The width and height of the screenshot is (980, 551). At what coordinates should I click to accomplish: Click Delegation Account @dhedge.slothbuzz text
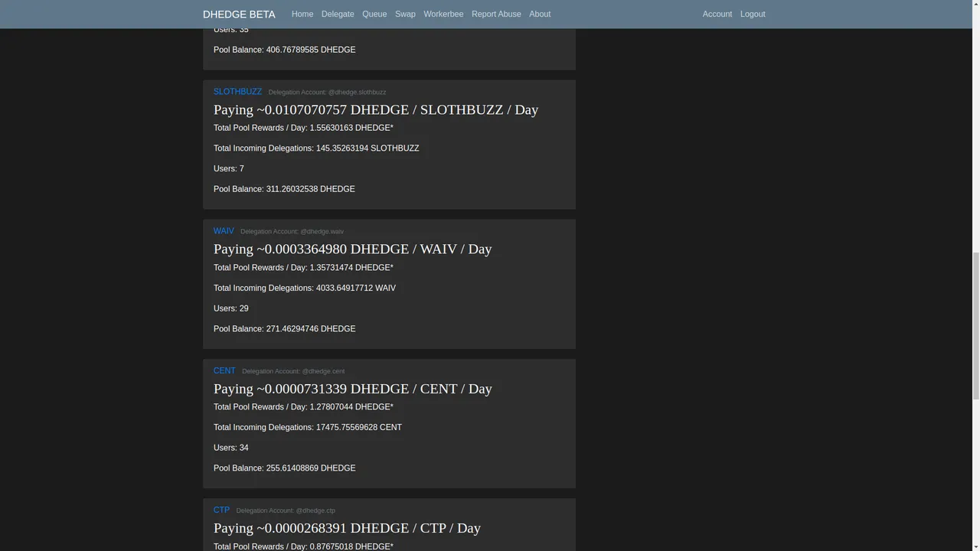pyautogui.click(x=327, y=93)
